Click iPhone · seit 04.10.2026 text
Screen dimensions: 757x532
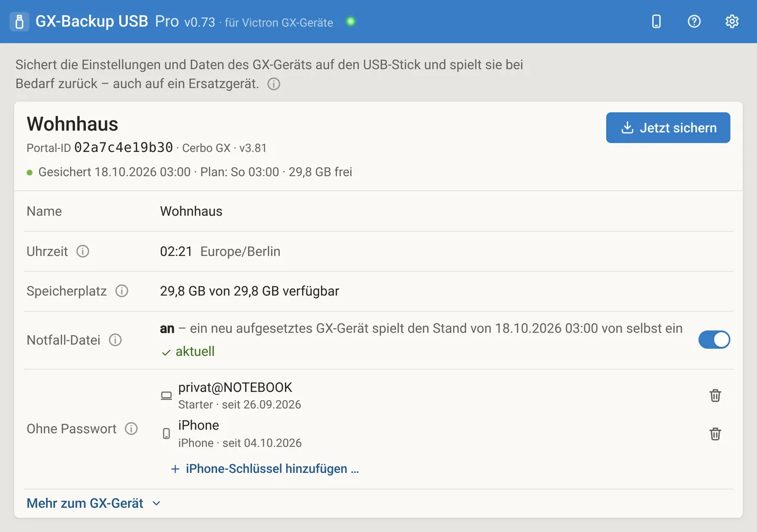click(x=240, y=443)
